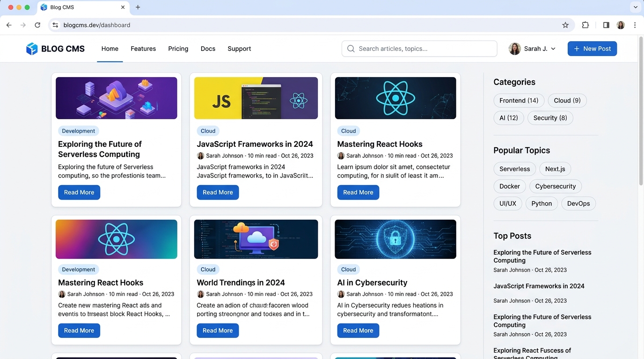Click Sarah J.'s avatar photo in the header

point(515,49)
